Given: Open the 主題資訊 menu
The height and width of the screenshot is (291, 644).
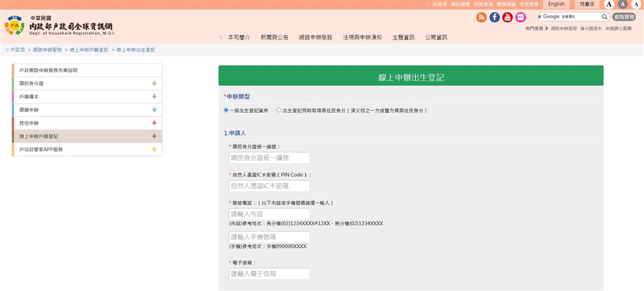Looking at the screenshot, I should tap(403, 37).
